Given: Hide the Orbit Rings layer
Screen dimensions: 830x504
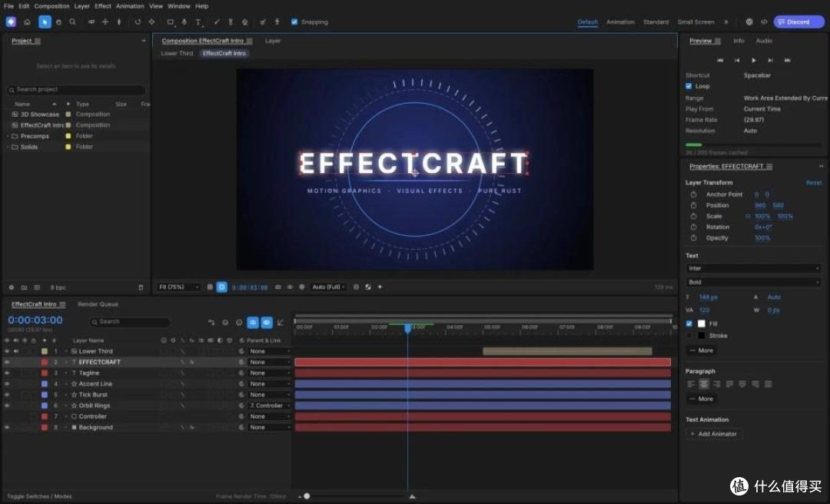Looking at the screenshot, I should 7,406.
